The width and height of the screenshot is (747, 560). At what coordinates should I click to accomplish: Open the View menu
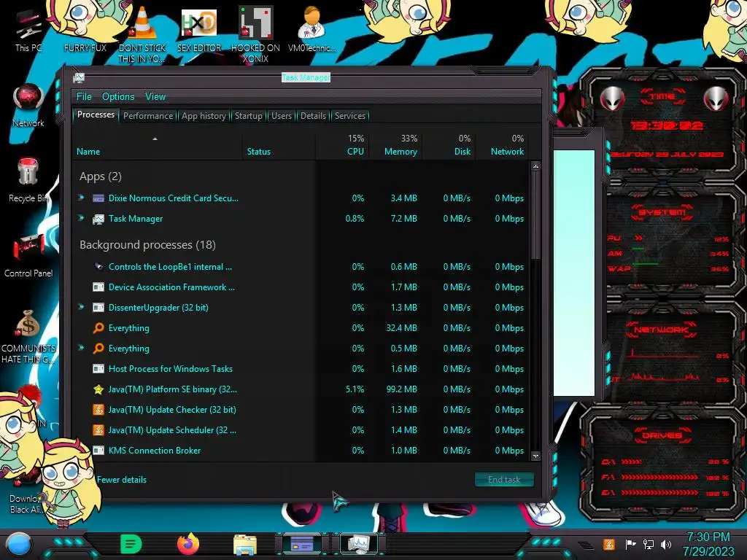click(155, 97)
